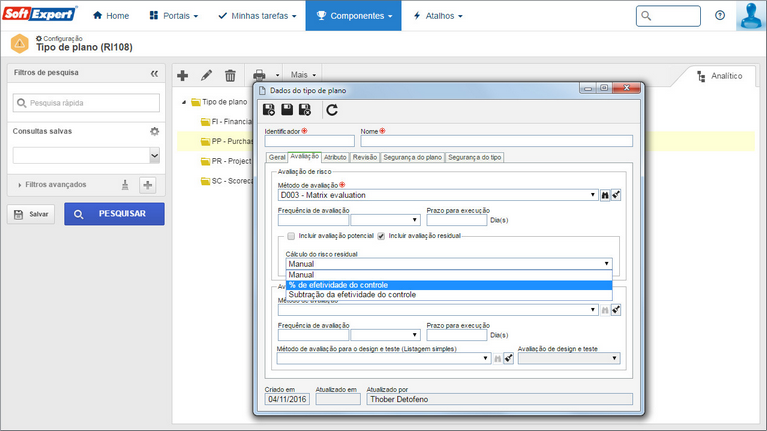Select Manual option in the list
The height and width of the screenshot is (431, 767).
pyautogui.click(x=449, y=275)
